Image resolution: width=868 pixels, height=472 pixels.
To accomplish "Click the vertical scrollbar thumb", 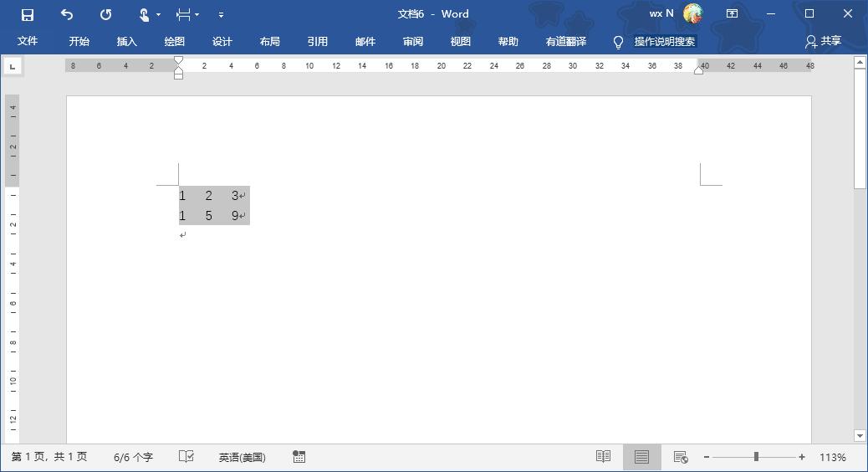I will coord(860,129).
